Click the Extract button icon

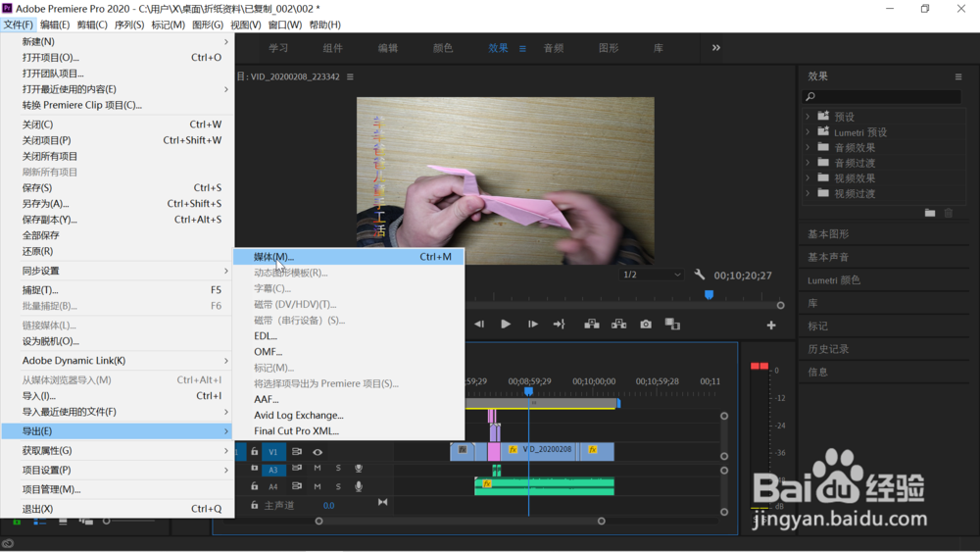pos(618,324)
